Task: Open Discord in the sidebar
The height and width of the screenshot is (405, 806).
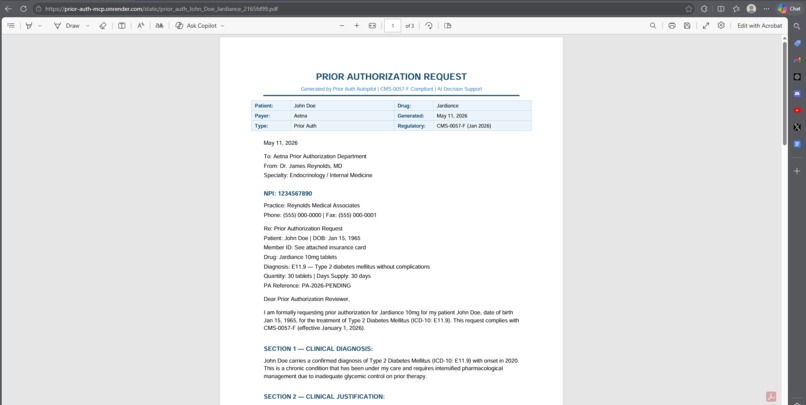Action: (x=797, y=94)
